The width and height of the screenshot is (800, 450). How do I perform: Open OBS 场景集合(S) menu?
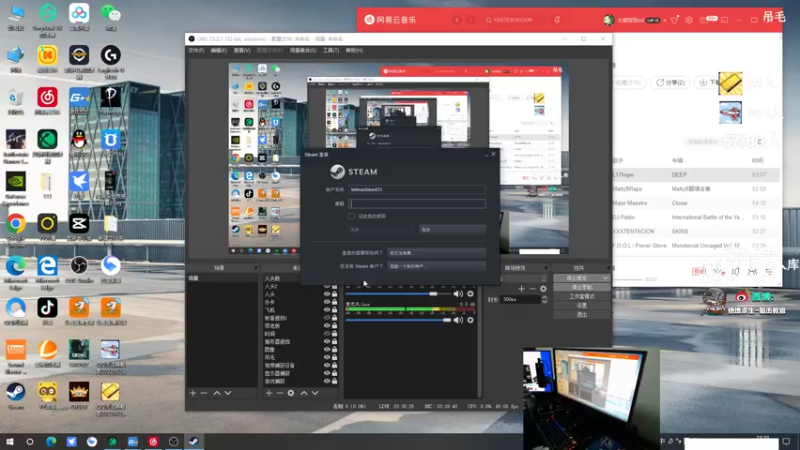click(x=303, y=51)
